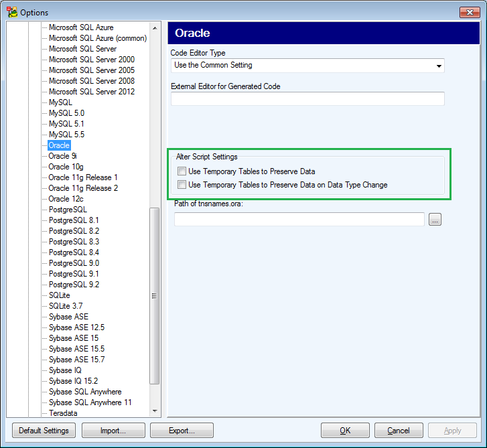This screenshot has height=448, width=487.
Task: Select Sybase IQ 15.2 in tree
Action: pos(73,381)
